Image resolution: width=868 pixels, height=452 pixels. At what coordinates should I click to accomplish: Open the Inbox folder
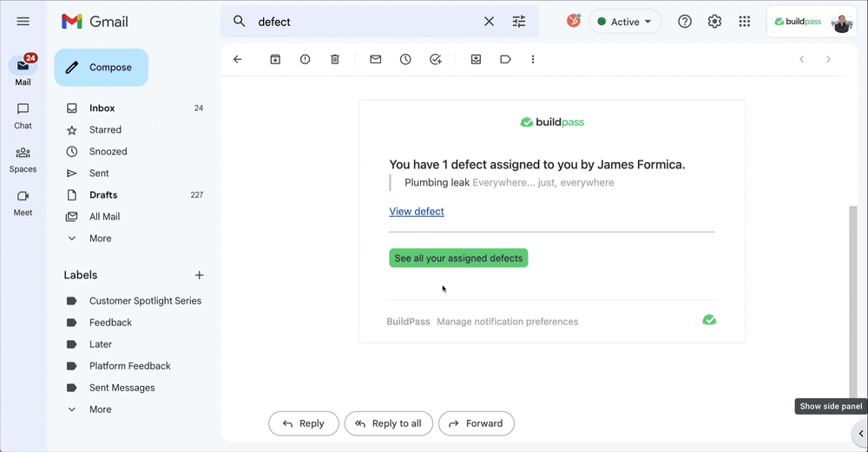(x=135, y=108)
